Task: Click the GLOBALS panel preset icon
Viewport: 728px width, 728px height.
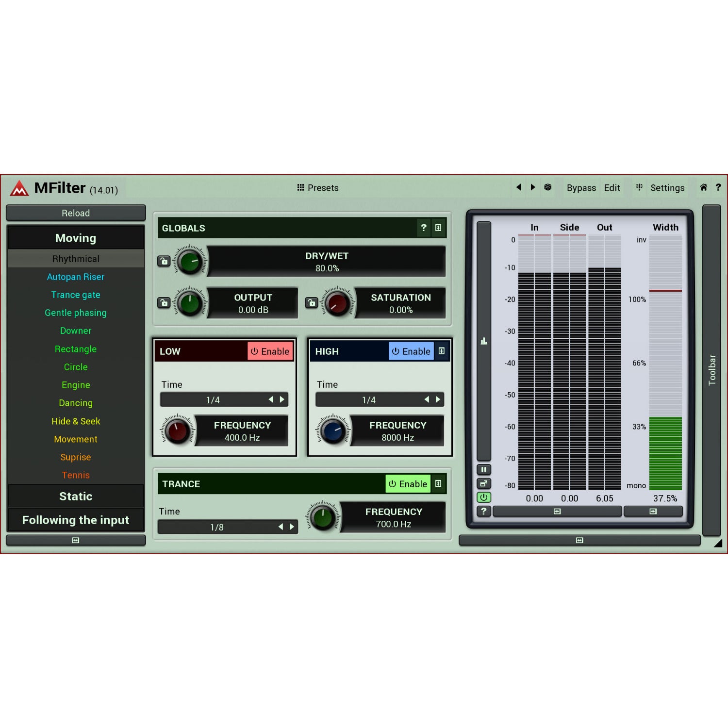Action: coord(438,228)
